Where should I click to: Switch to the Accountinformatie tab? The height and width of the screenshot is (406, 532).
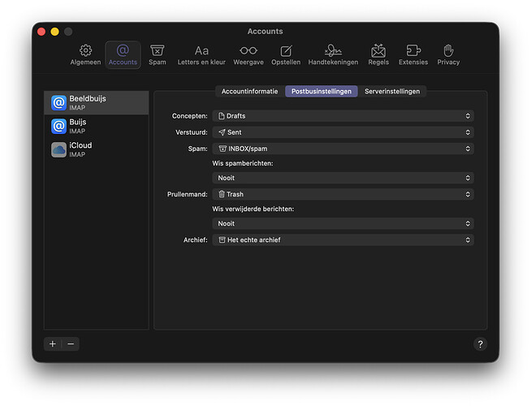point(249,92)
